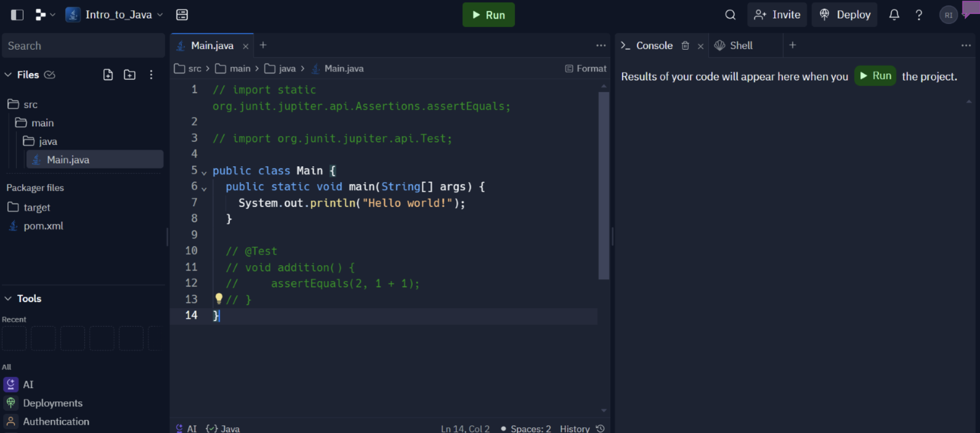Open the Files panel three-dot menu

151,75
